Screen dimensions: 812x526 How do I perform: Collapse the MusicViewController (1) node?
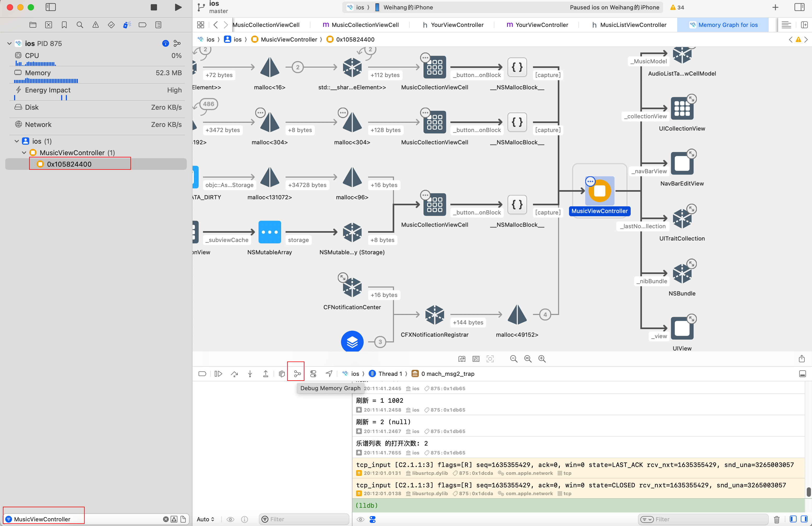click(x=24, y=153)
